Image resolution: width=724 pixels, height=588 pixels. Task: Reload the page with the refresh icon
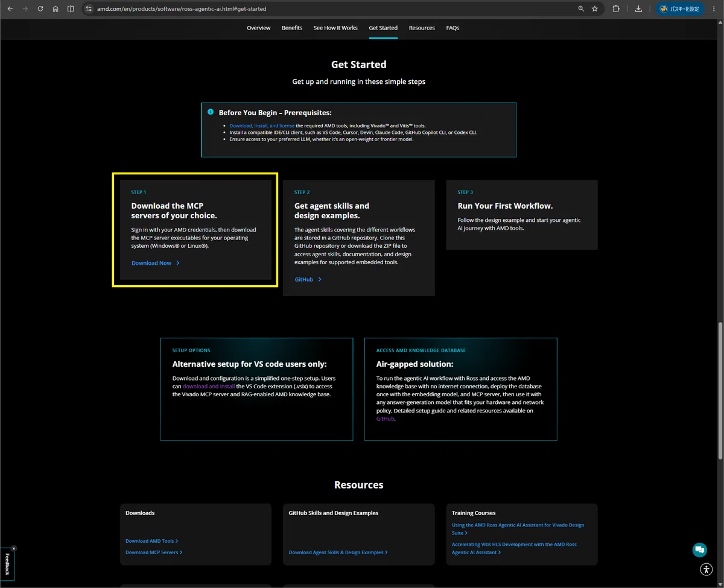point(40,9)
